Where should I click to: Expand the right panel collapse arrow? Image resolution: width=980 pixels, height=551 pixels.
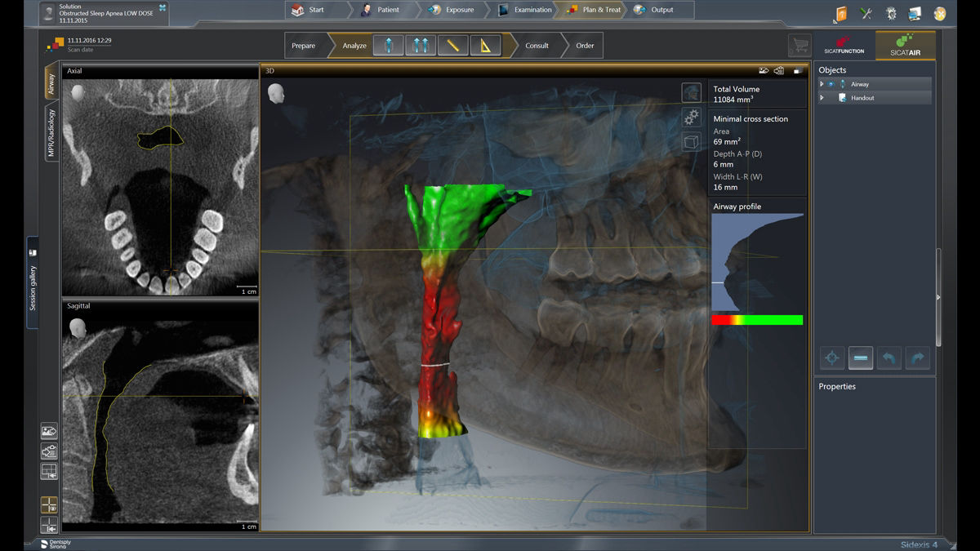938,298
